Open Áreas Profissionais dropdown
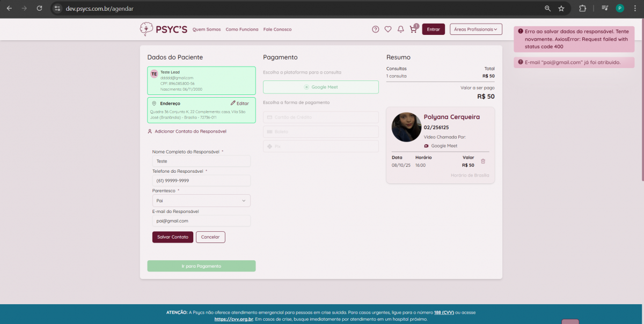 tap(475, 30)
